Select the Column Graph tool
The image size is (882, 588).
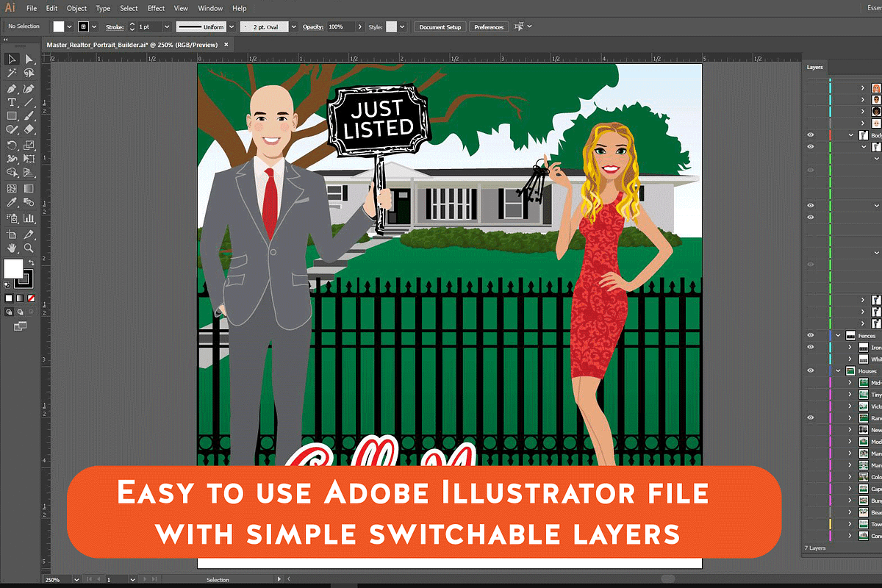(29, 218)
